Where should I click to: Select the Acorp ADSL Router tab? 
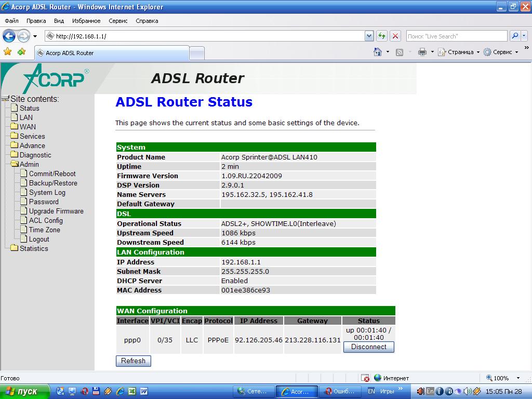pos(112,53)
